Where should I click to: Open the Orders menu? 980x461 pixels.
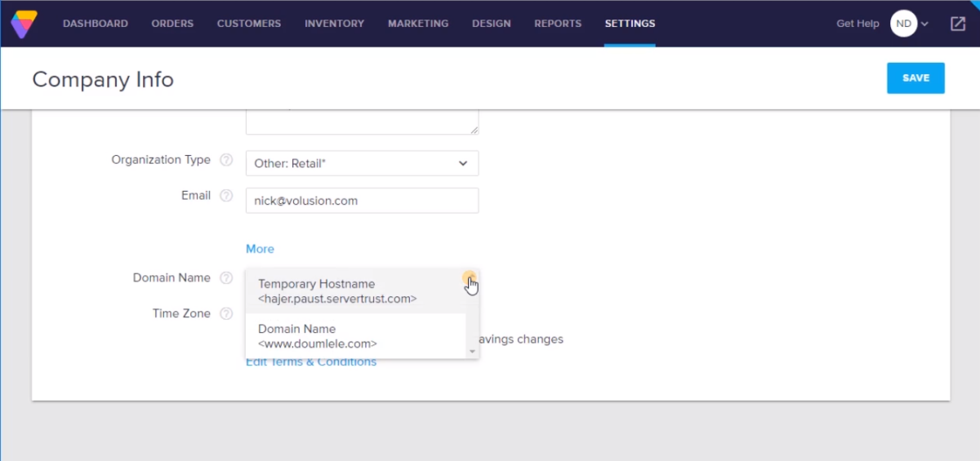[x=172, y=24]
